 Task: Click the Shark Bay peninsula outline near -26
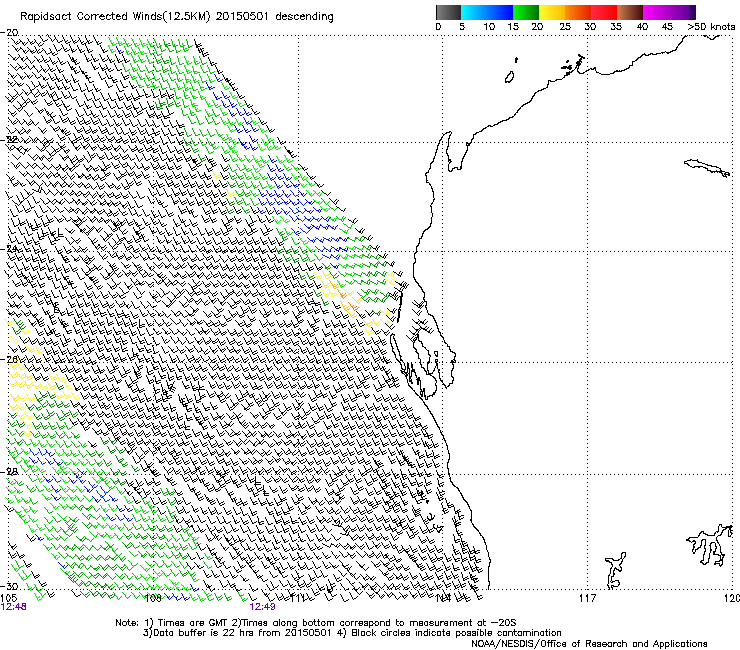421,355
